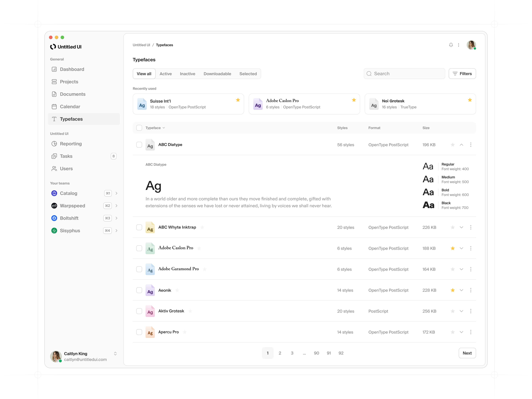Open Reporting in the sidebar
This screenshot has height=399, width=532.
[71, 144]
